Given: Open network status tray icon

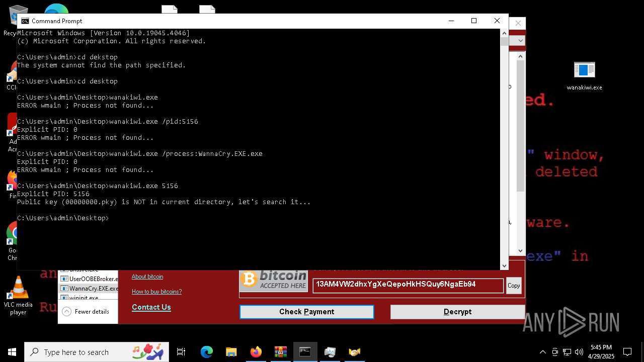Looking at the screenshot, I should coord(567,352).
